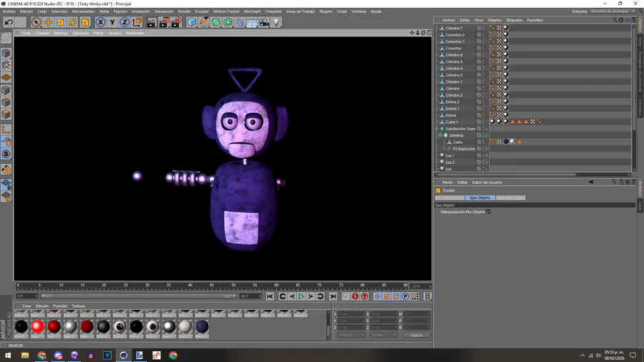Open the MoGraph menu
This screenshot has height=362, width=644.
pyautogui.click(x=252, y=11)
